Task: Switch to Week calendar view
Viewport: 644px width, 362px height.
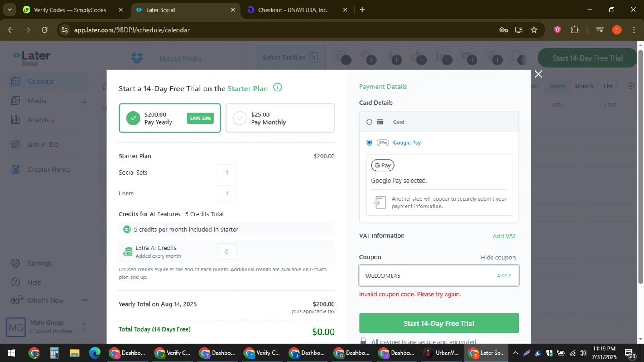Action: tap(558, 86)
